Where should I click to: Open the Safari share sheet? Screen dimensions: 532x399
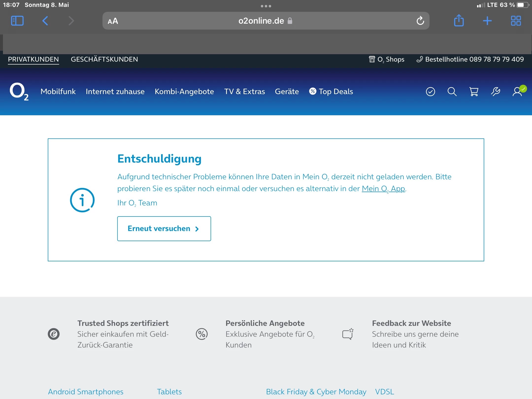[459, 20]
